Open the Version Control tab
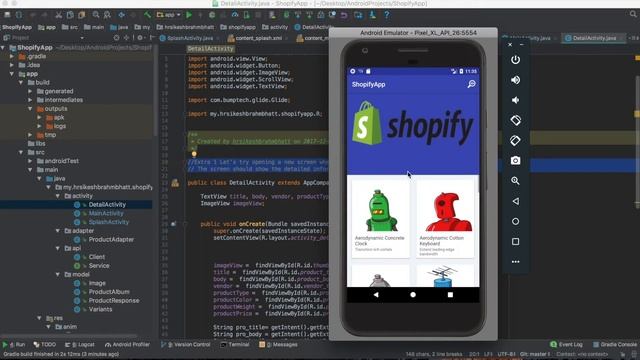640x360 pixels. coord(185,344)
